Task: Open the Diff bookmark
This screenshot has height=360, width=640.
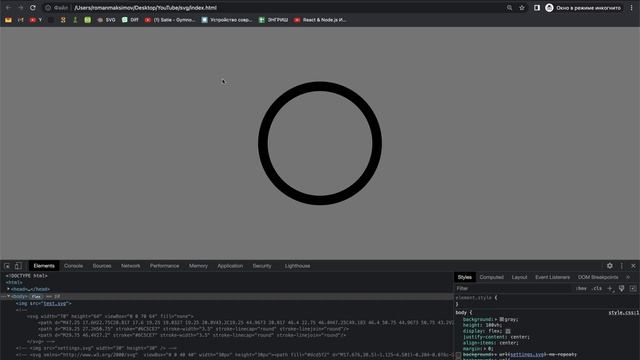Action: 130,20
